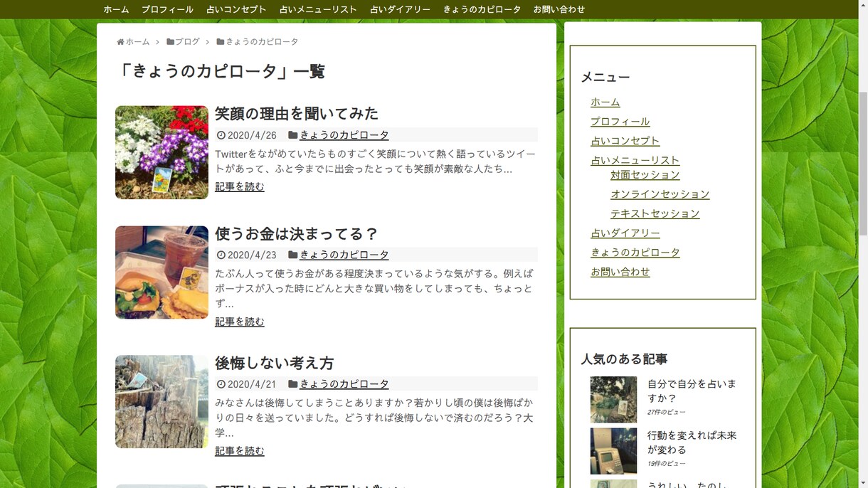Click ホーム in sidebar メニュー
Viewport: 868px width, 488px height.
(x=605, y=102)
